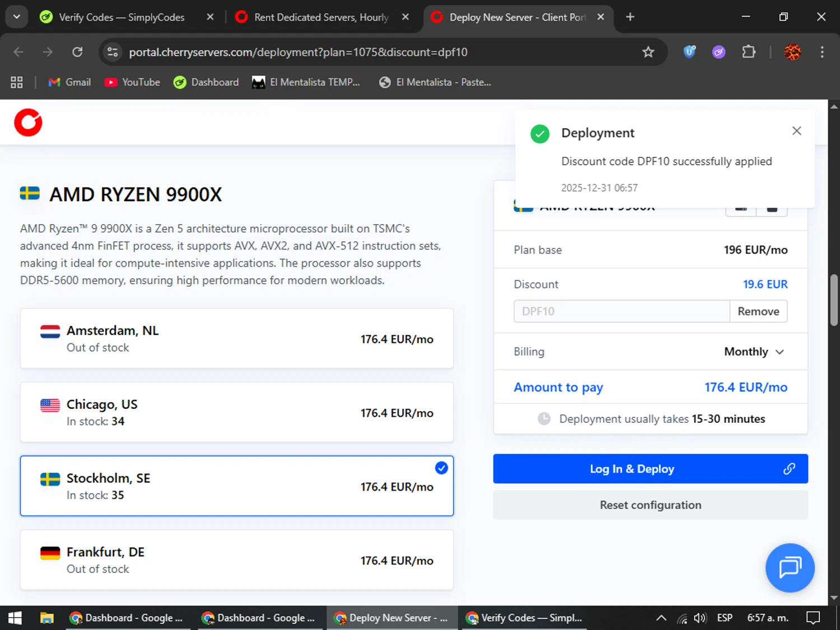Open Windows Start menu
Screen dimensions: 840x630
[15, 618]
